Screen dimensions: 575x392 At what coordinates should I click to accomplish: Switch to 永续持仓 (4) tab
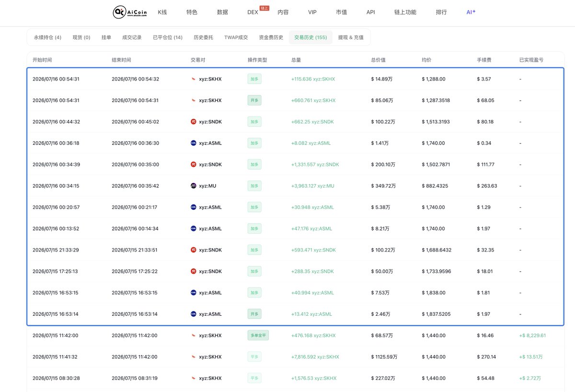click(x=47, y=37)
